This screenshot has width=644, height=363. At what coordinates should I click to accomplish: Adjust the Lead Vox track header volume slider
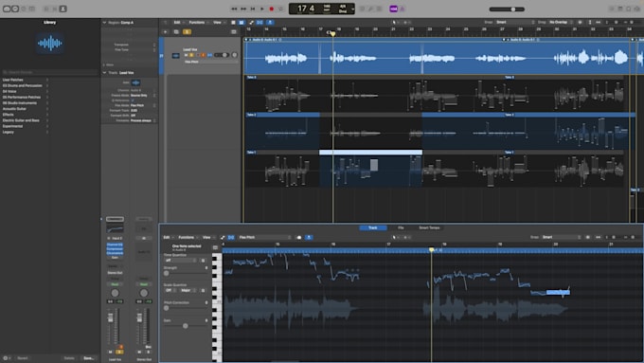tap(222, 55)
